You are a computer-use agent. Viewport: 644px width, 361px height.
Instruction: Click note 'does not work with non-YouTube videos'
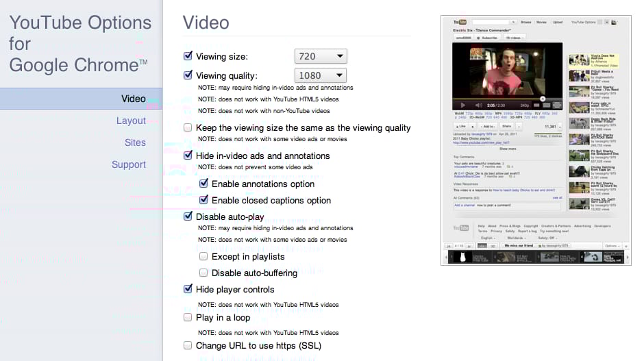point(264,111)
